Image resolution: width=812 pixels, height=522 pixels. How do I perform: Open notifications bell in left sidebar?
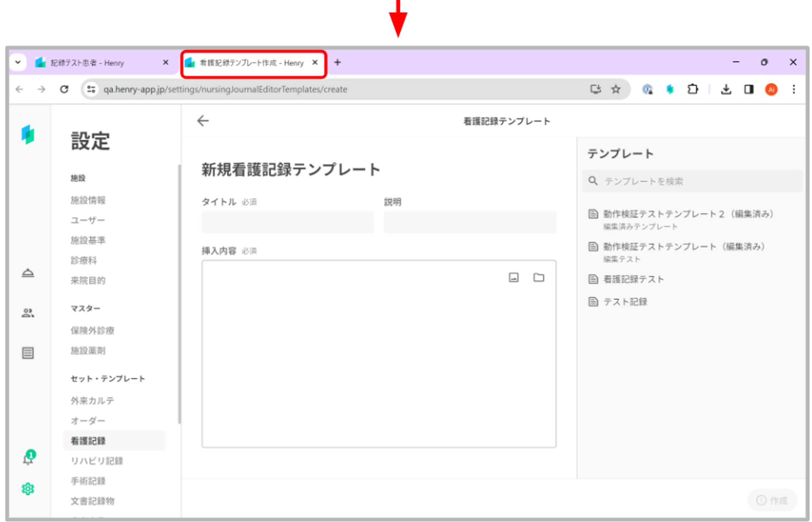tap(28, 459)
